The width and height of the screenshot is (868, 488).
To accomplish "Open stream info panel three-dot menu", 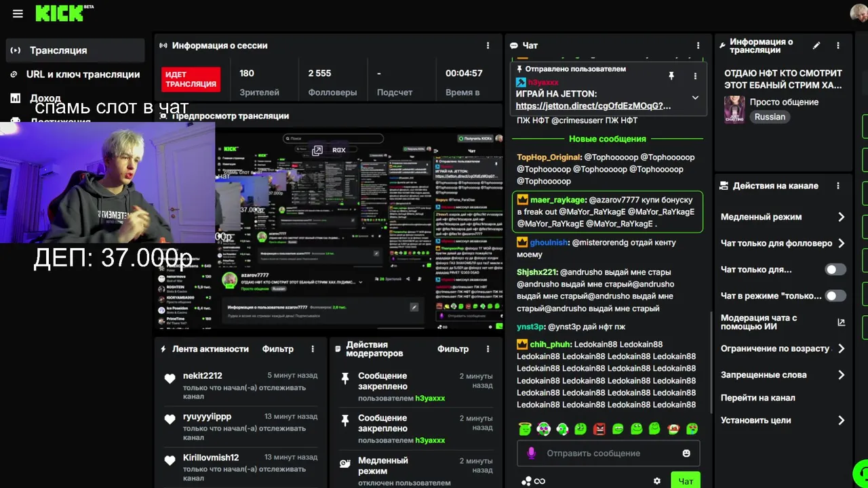I will 838,45.
